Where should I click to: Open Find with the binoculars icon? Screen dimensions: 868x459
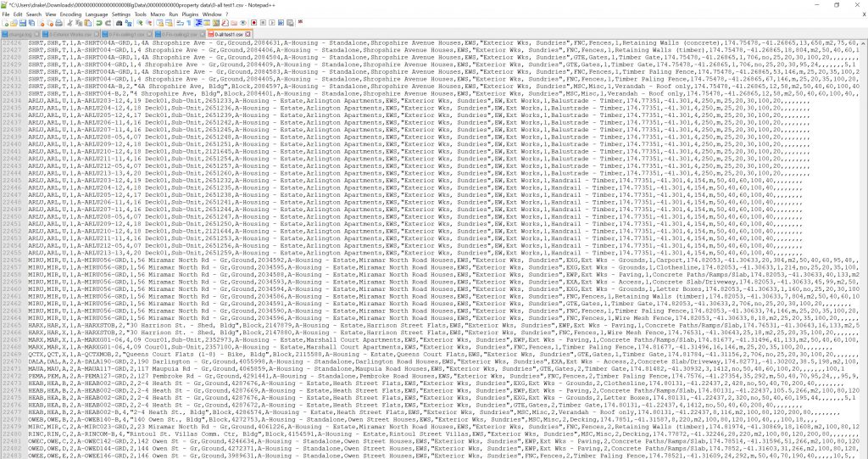tap(120, 23)
